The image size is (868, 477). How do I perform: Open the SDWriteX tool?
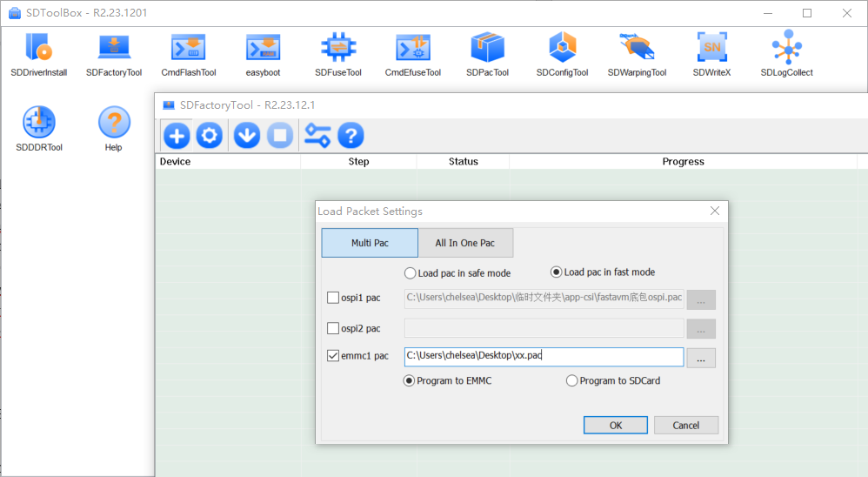[711, 49]
